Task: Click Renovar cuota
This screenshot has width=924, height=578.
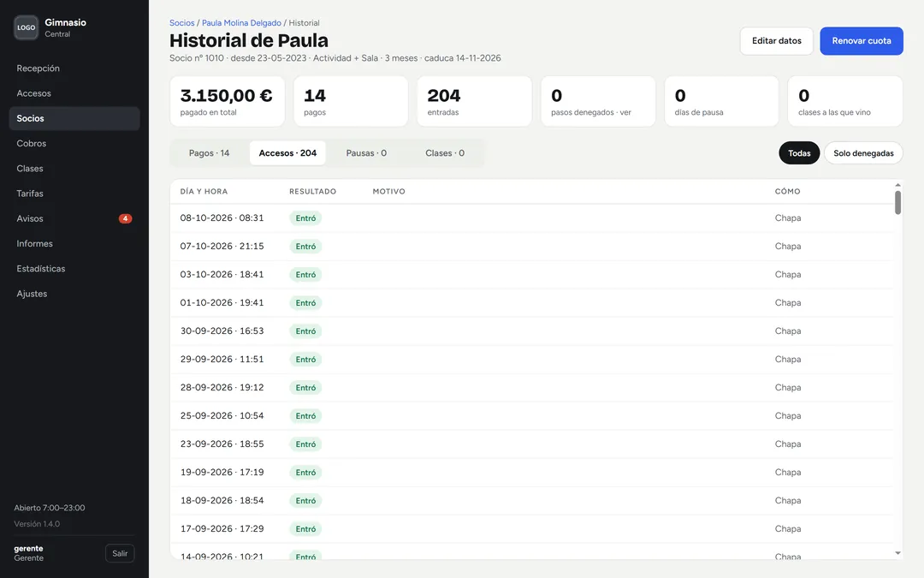Action: click(862, 41)
